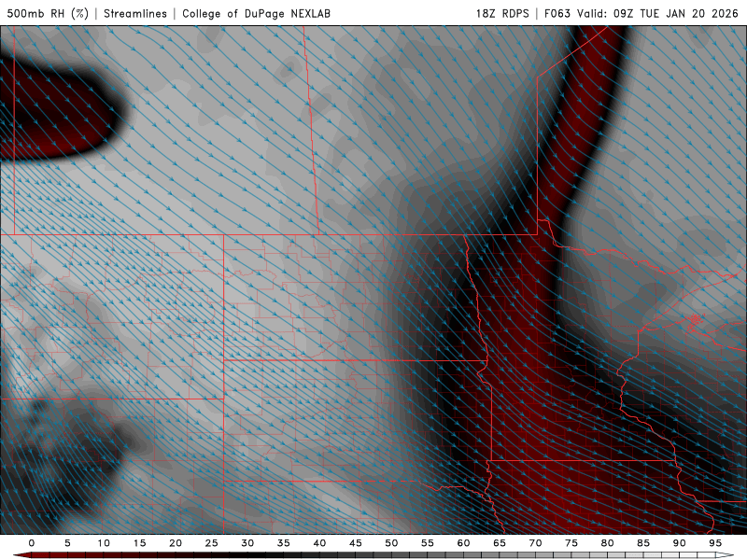Click the "5" color scale label
The height and width of the screenshot is (560, 747).
(67, 543)
